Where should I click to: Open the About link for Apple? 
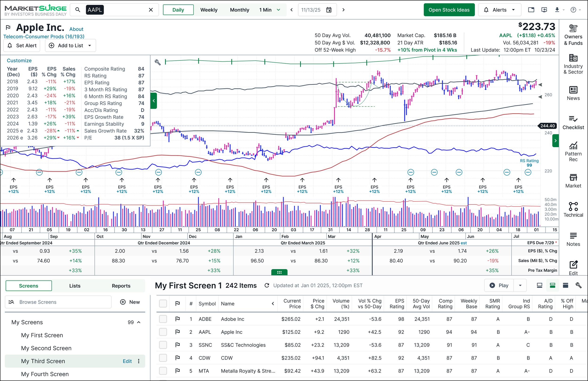pos(76,29)
